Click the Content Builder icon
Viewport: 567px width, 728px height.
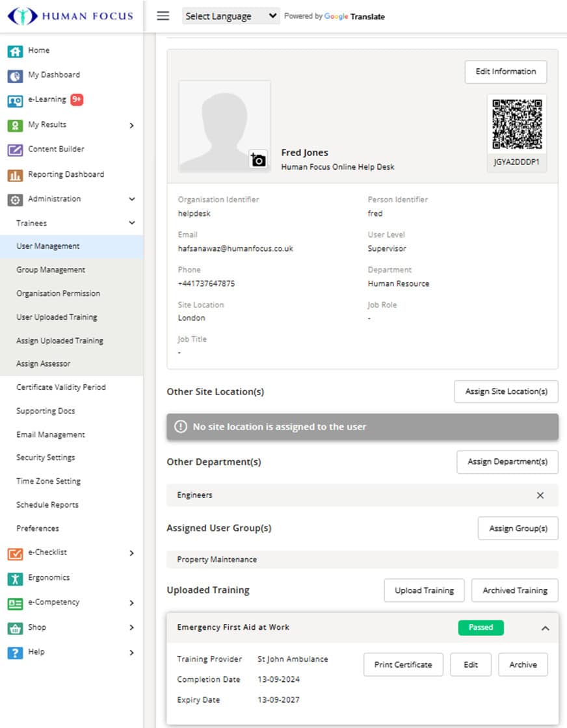click(x=15, y=149)
